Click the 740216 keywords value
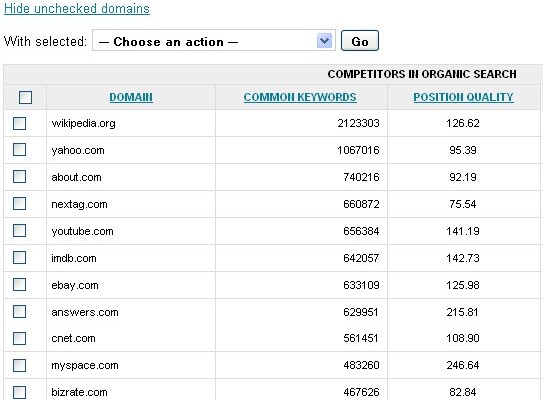 click(361, 177)
